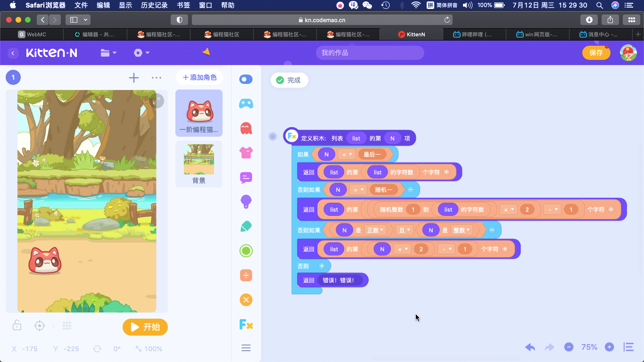Open the orange division operator category

[246, 275]
